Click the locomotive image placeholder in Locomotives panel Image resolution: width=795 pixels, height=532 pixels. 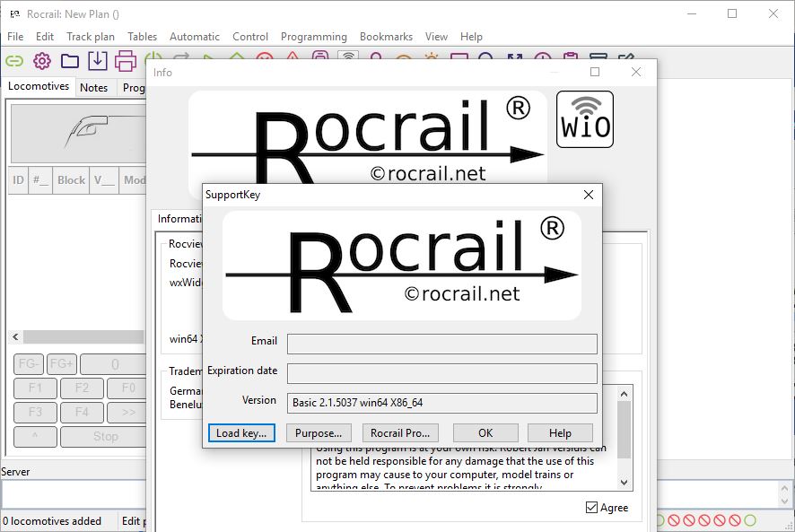point(79,134)
